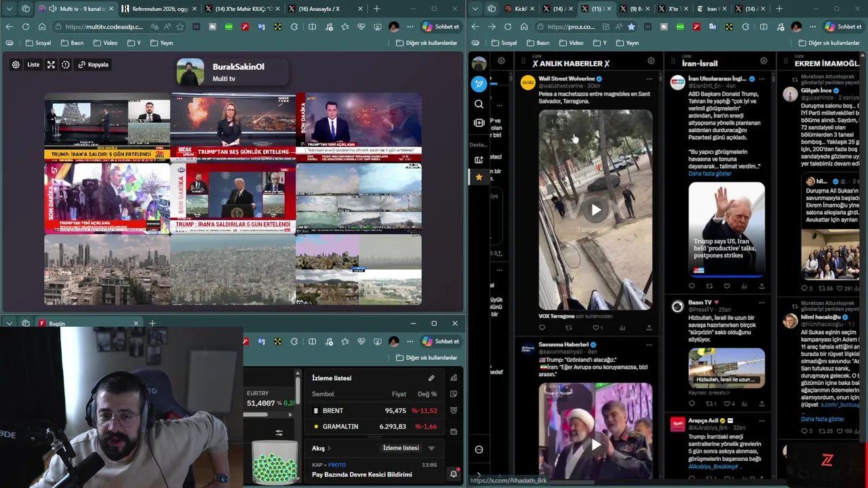868x488 pixels.
Task: Open Basın bookmarks folder in left browser
Action: click(x=72, y=43)
